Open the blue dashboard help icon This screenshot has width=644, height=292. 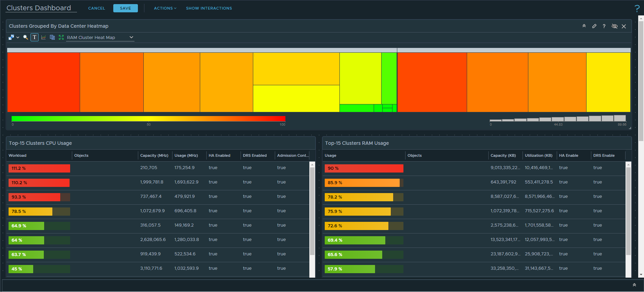tap(637, 9)
